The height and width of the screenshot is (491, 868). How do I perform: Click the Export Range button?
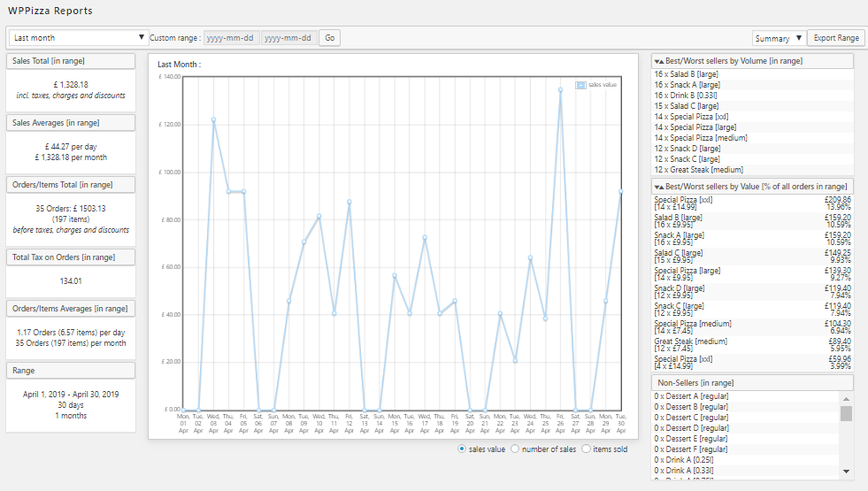pos(836,38)
